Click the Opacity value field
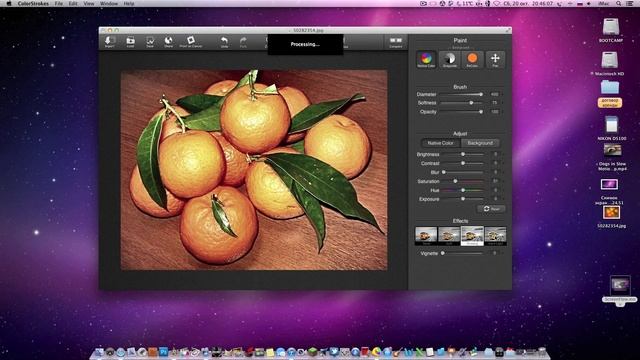The width and height of the screenshot is (640, 360). (495, 111)
